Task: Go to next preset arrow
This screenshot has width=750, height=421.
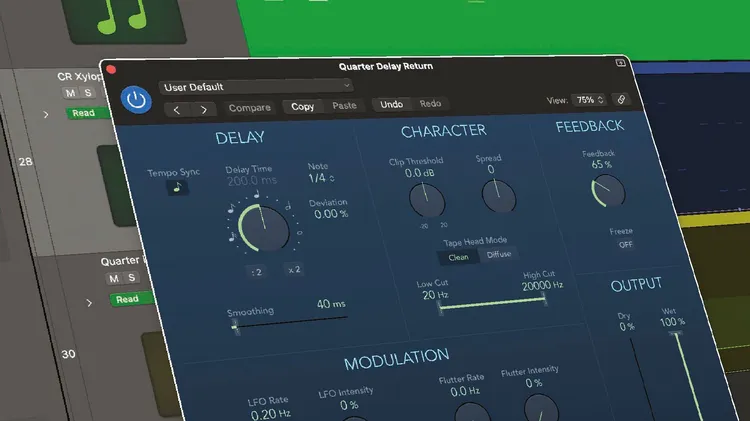Action: (x=204, y=110)
